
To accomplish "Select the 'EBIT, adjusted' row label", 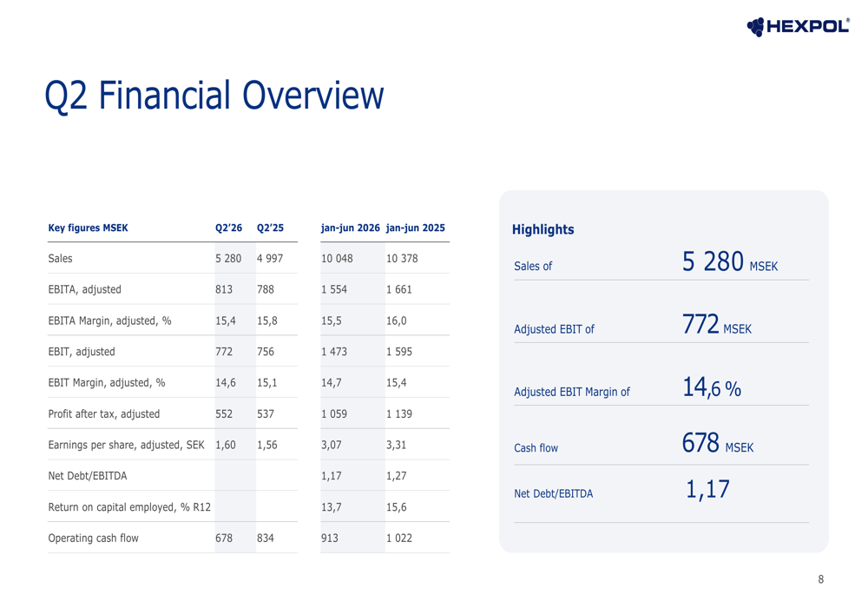I will click(82, 352).
